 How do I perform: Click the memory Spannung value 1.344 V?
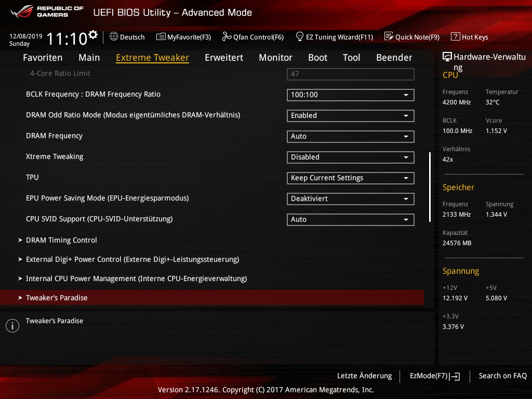pyautogui.click(x=496, y=215)
